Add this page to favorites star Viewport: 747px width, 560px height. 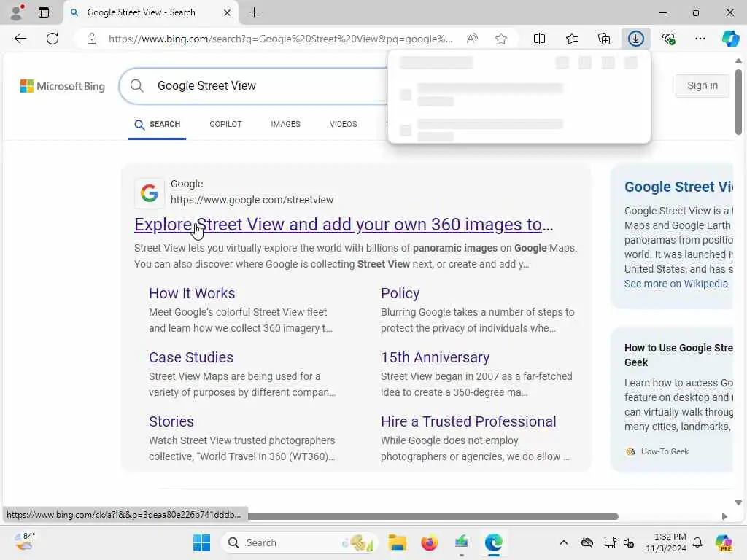[500, 39]
